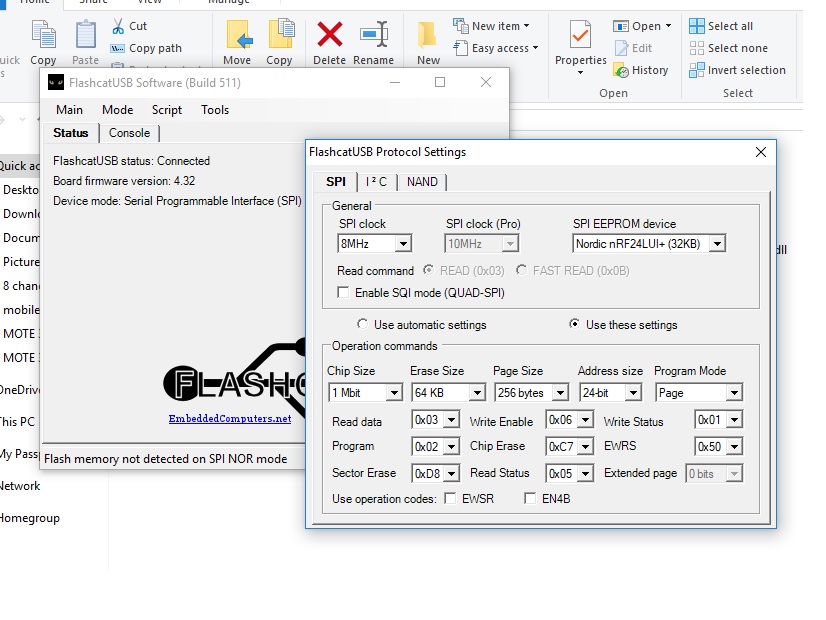Click the Copy to folder icon
The height and width of the screenshot is (620, 826).
[x=280, y=35]
